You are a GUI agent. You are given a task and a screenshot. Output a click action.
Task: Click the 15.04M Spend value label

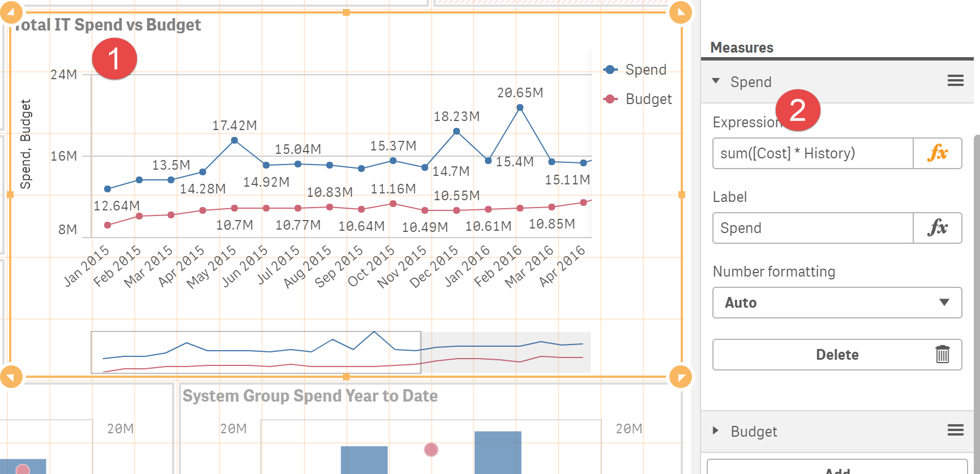[298, 149]
